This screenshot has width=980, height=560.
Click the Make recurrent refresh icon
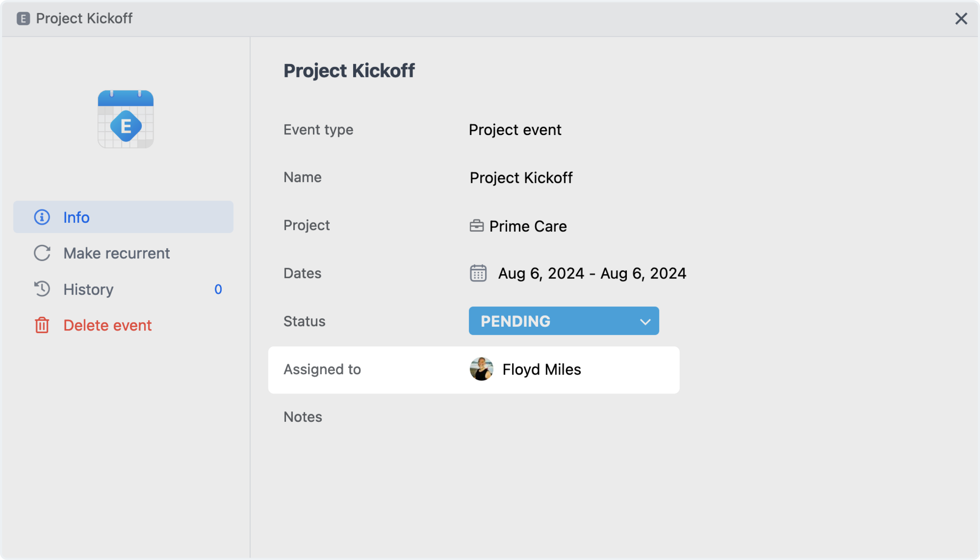pos(42,253)
